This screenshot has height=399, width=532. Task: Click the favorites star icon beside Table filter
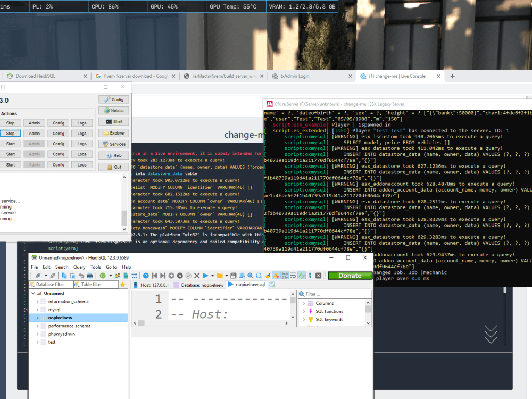pos(123,285)
